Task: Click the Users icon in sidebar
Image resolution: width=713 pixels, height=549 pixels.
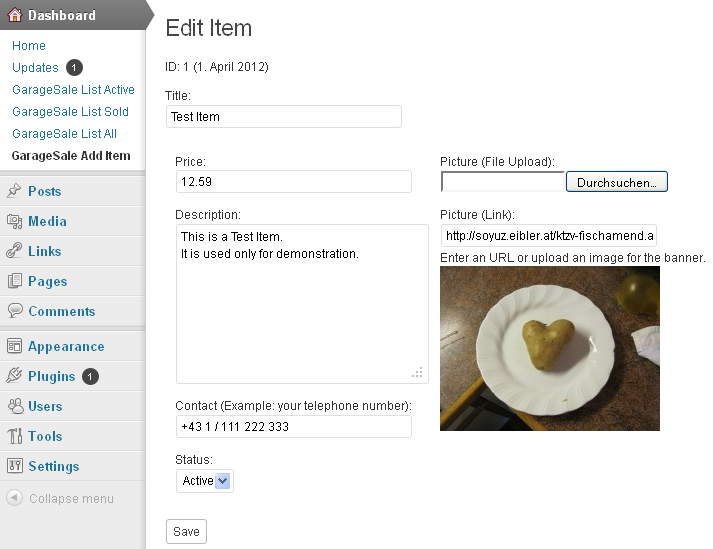Action: [15, 406]
